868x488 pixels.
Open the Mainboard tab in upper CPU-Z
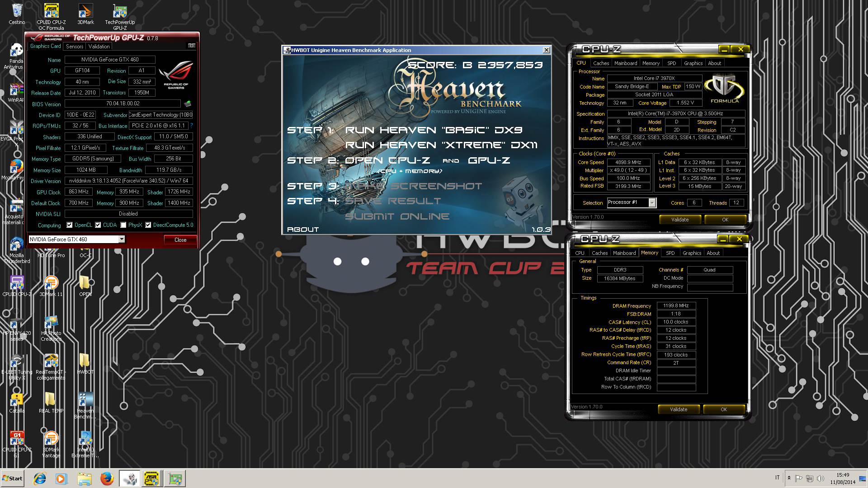tap(626, 63)
